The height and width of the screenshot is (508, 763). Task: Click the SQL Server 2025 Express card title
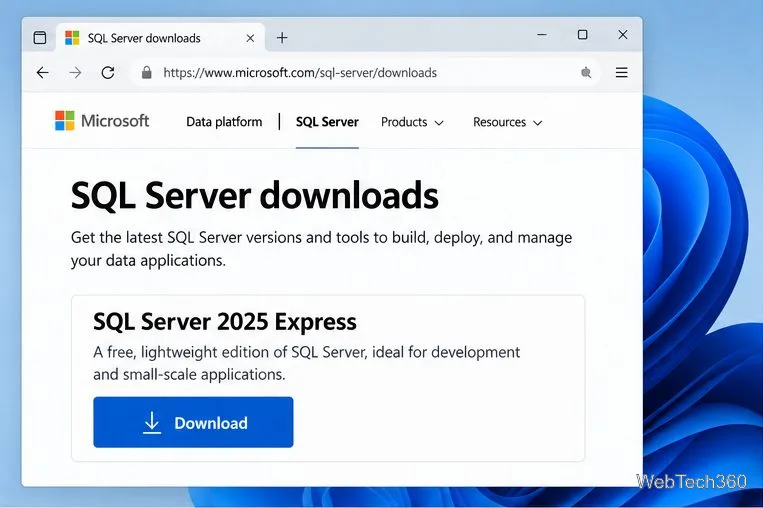225,322
